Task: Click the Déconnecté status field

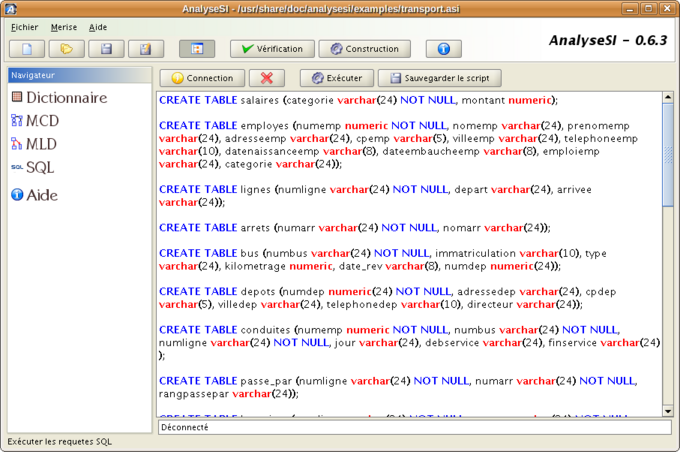Action: [415, 427]
